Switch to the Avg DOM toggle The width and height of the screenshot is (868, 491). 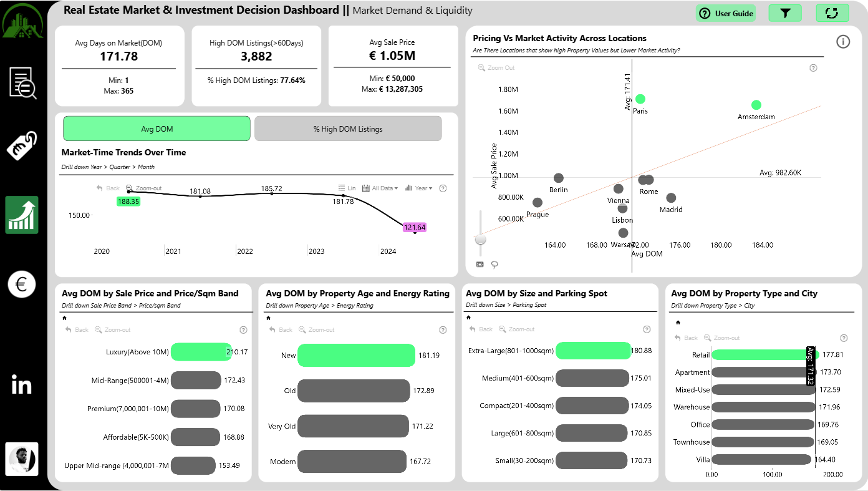point(157,129)
